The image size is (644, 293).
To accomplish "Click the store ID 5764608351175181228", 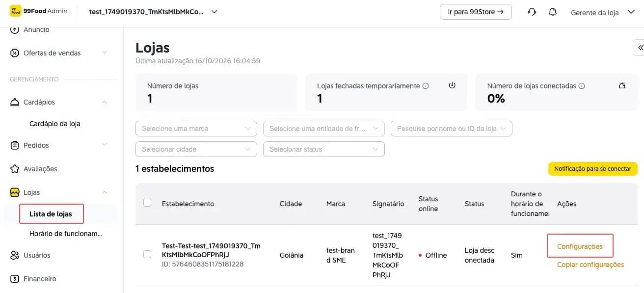I will (203, 264).
